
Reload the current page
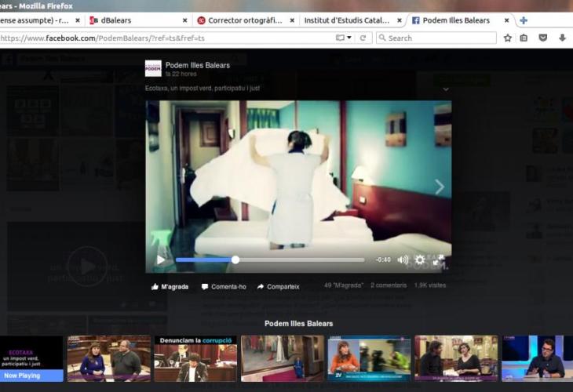point(363,38)
